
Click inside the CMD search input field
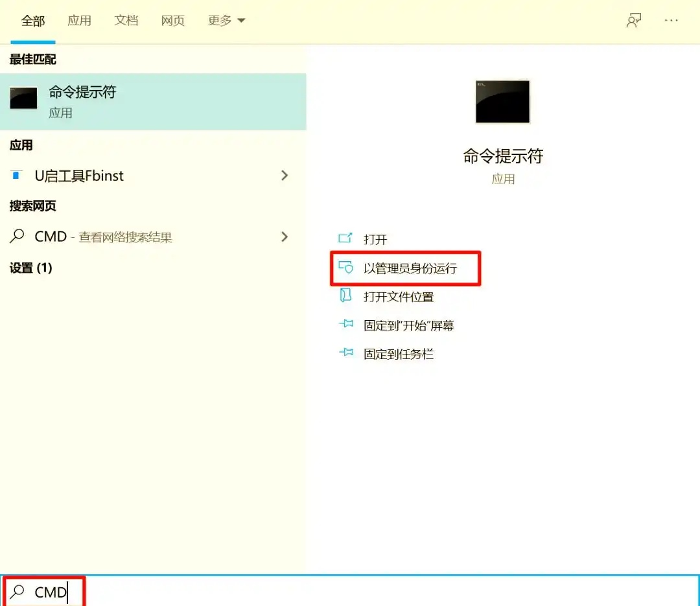coord(55,592)
